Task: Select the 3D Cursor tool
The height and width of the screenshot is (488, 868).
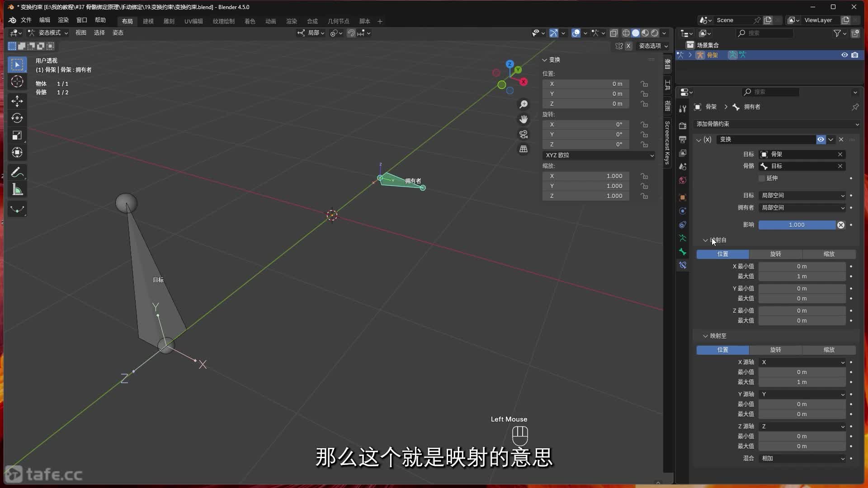Action: (x=17, y=82)
